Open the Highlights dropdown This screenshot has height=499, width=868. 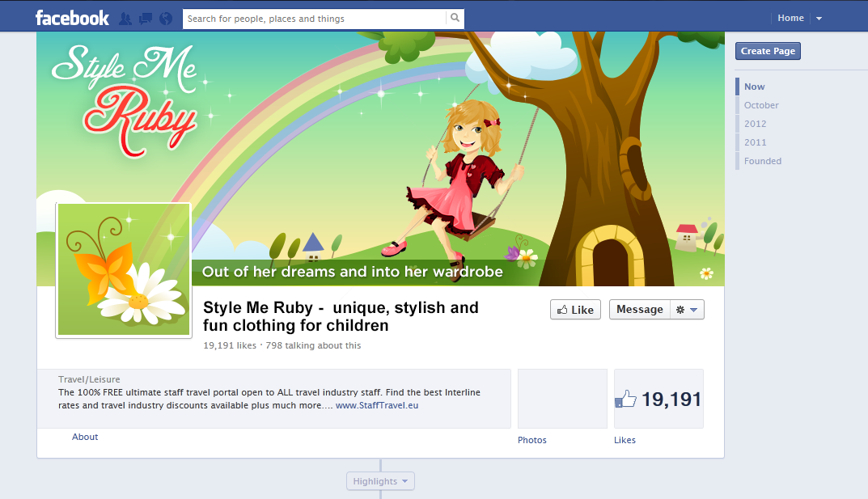click(x=379, y=480)
